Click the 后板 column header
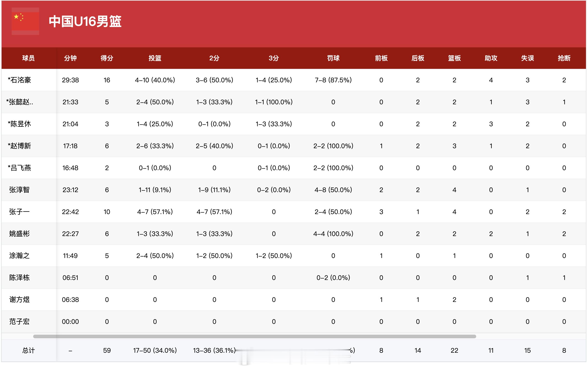 (418, 58)
